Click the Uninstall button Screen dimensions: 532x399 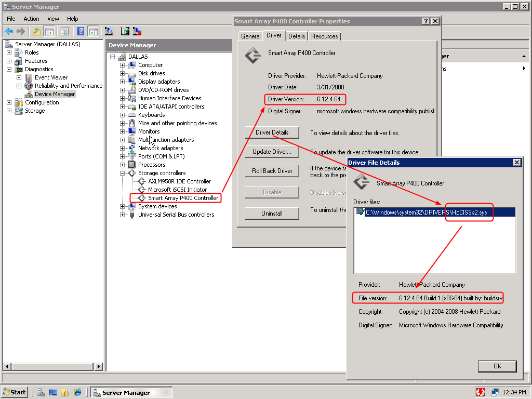click(272, 214)
